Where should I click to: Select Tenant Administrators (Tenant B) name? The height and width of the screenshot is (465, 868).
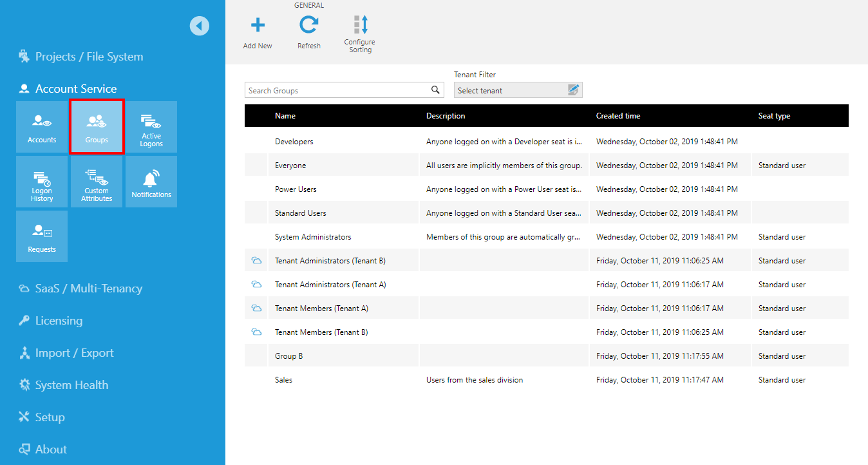pos(330,261)
